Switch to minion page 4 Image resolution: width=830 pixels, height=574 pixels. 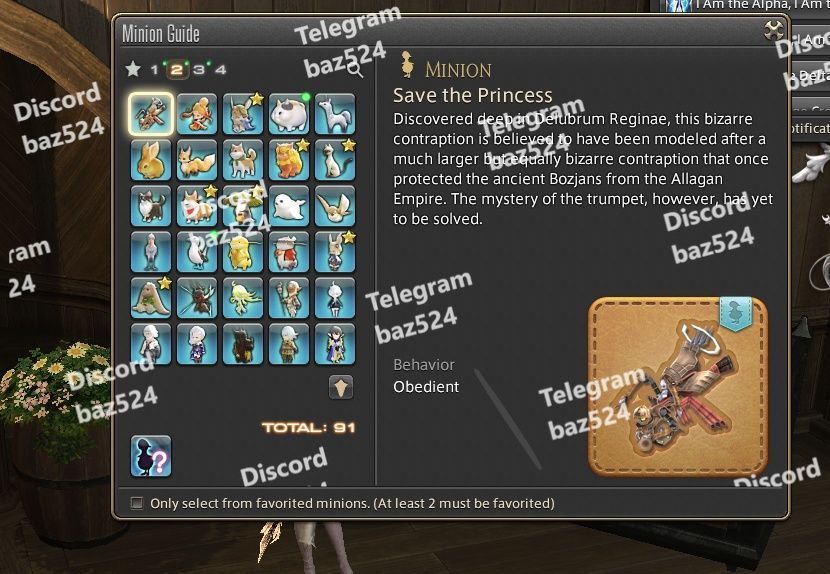coord(221,69)
